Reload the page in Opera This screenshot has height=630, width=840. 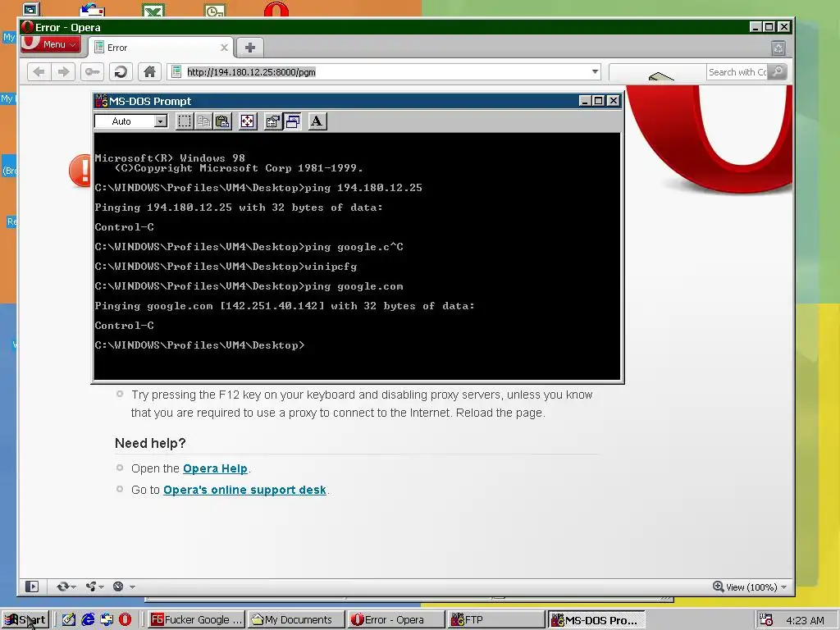(x=121, y=72)
